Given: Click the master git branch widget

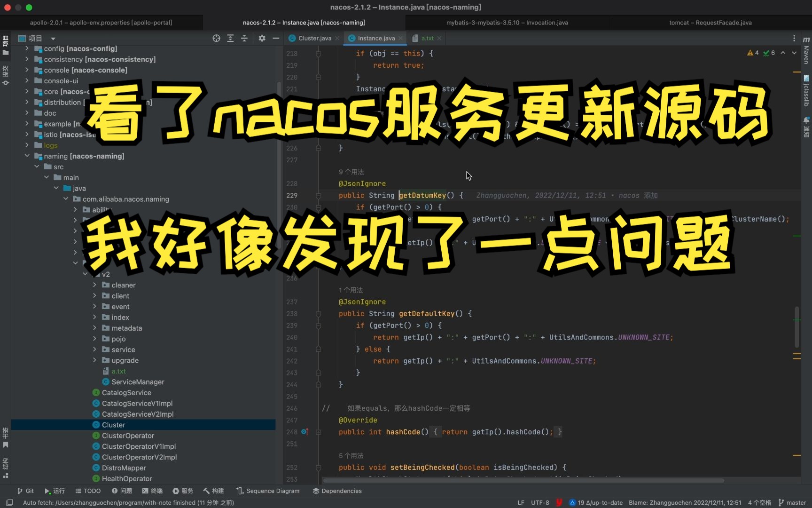Looking at the screenshot, I should click(x=792, y=502).
